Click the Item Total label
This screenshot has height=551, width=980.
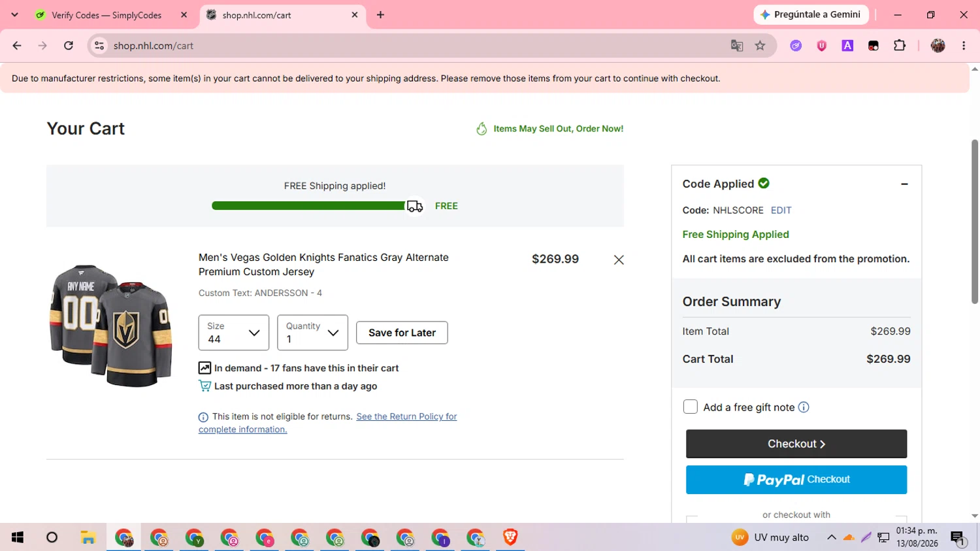tap(706, 331)
